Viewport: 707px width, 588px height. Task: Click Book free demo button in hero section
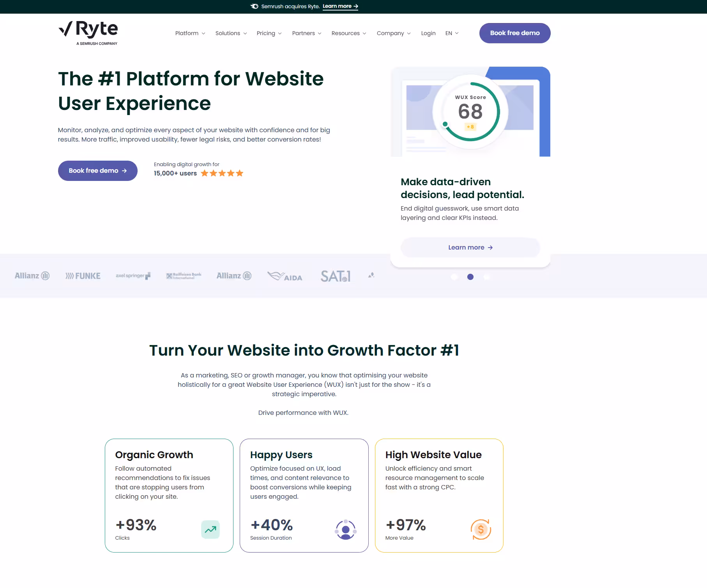pos(98,171)
